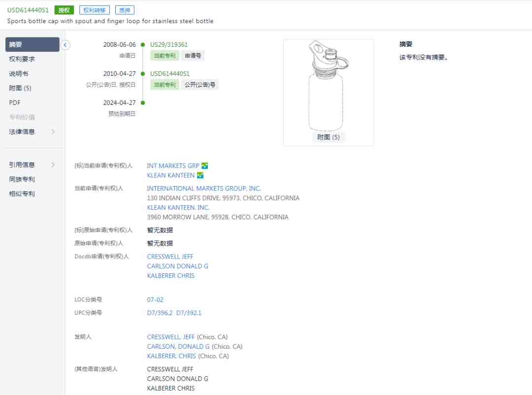The image size is (532, 395).
Task: Open Docdb applicant KALBERER CHRIS link
Action: (170, 275)
